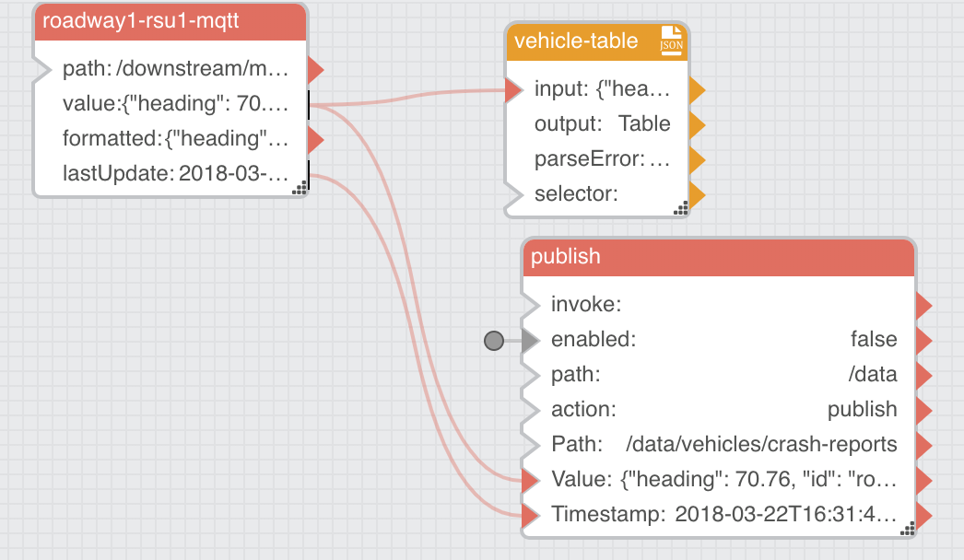Click the input row's output arrow on vehicle-table
Screen dimensions: 964x560
point(697,89)
